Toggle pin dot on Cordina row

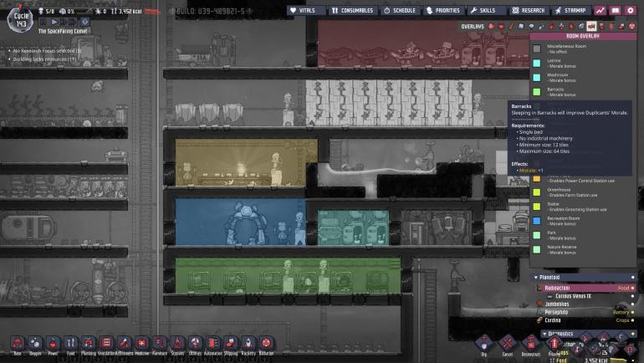click(632, 320)
